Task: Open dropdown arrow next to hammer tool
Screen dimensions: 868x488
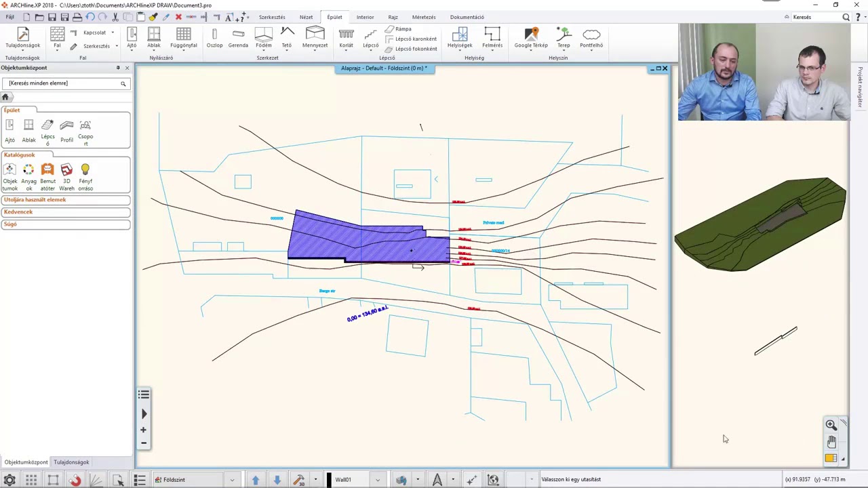Action: click(x=315, y=480)
